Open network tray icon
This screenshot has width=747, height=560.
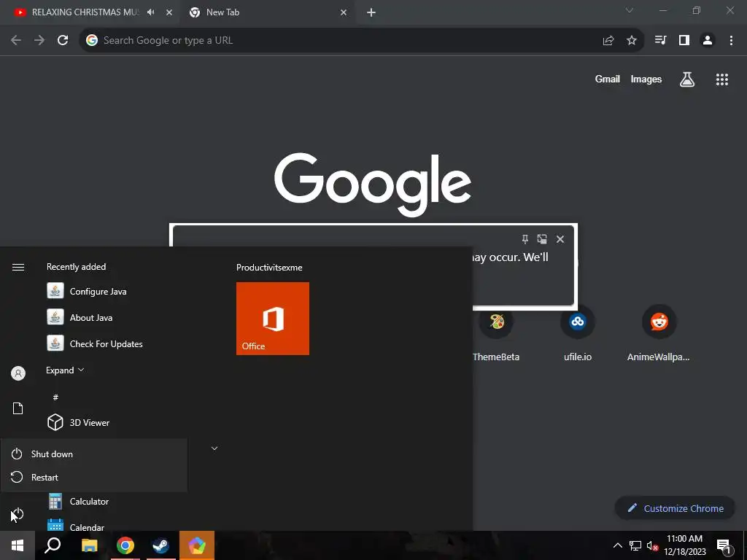[635, 545]
